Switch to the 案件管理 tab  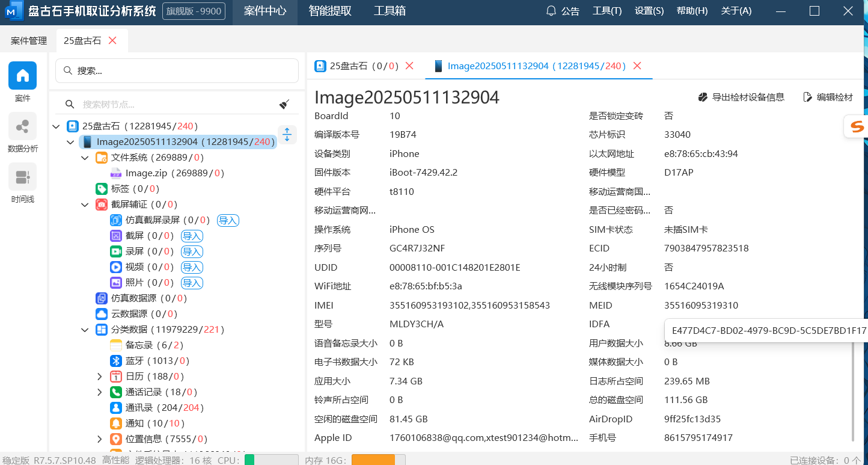28,40
